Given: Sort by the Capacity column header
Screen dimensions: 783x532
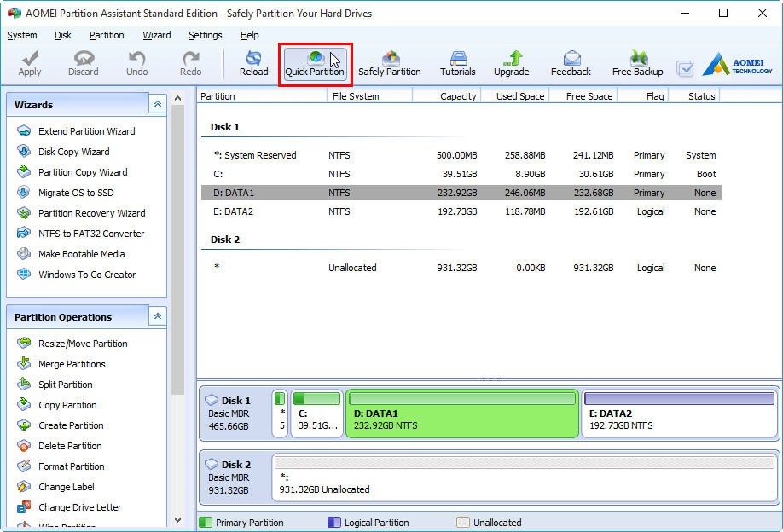Looking at the screenshot, I should [x=447, y=95].
